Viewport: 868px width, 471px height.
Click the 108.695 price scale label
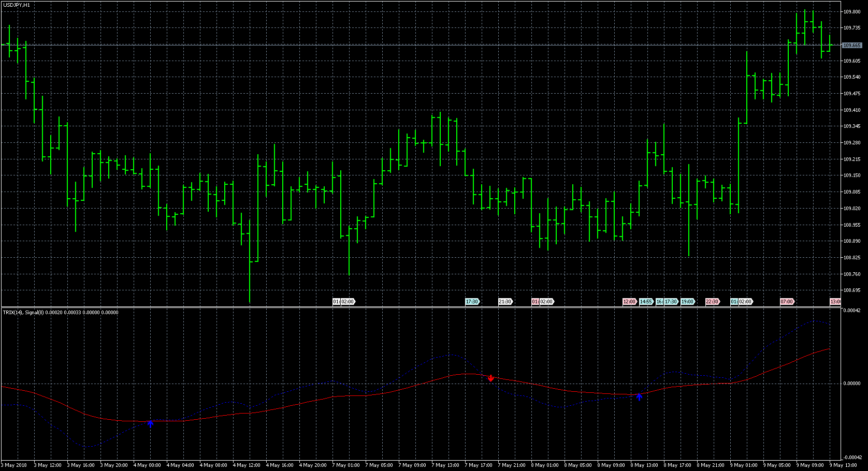[x=852, y=290]
